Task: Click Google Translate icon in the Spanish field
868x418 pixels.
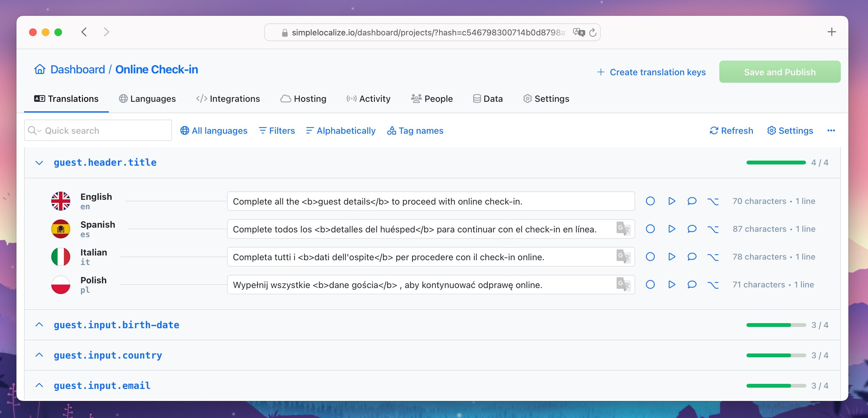Action: point(623,229)
